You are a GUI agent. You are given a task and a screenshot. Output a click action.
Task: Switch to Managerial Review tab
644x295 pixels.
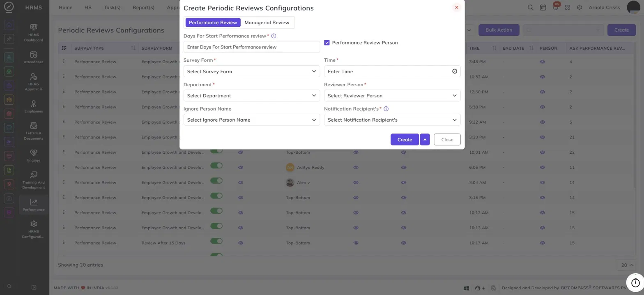(267, 23)
